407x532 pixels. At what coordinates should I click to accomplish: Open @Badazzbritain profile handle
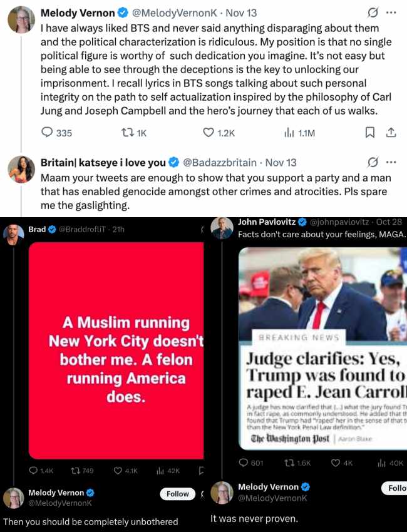220,163
